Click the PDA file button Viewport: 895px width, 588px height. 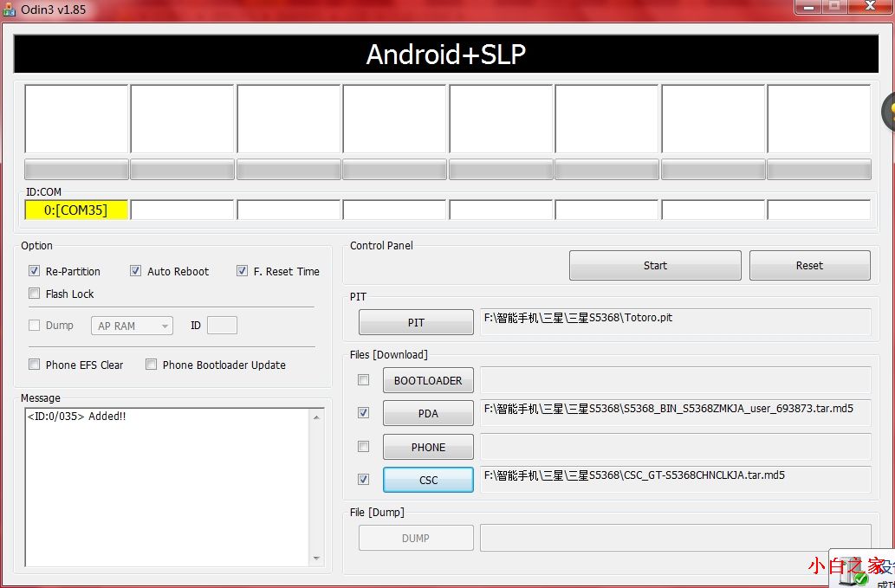pyautogui.click(x=428, y=413)
